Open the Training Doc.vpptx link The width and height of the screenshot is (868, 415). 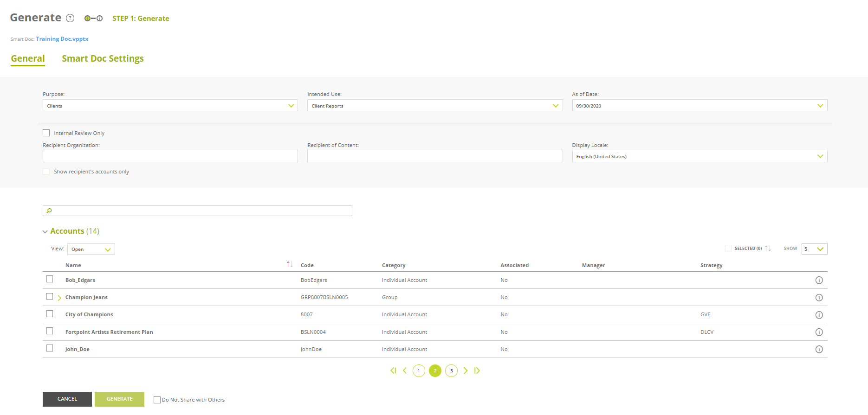point(62,39)
